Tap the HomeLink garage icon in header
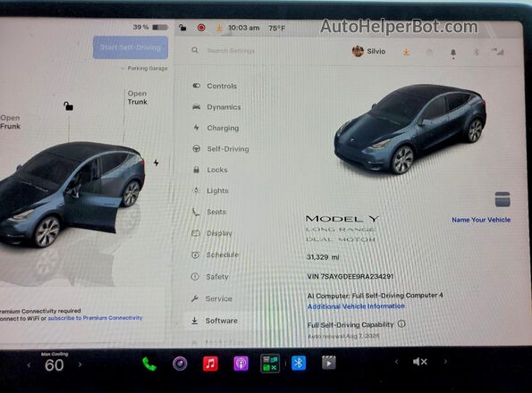Viewport: 532px width, 393px height. click(x=429, y=52)
